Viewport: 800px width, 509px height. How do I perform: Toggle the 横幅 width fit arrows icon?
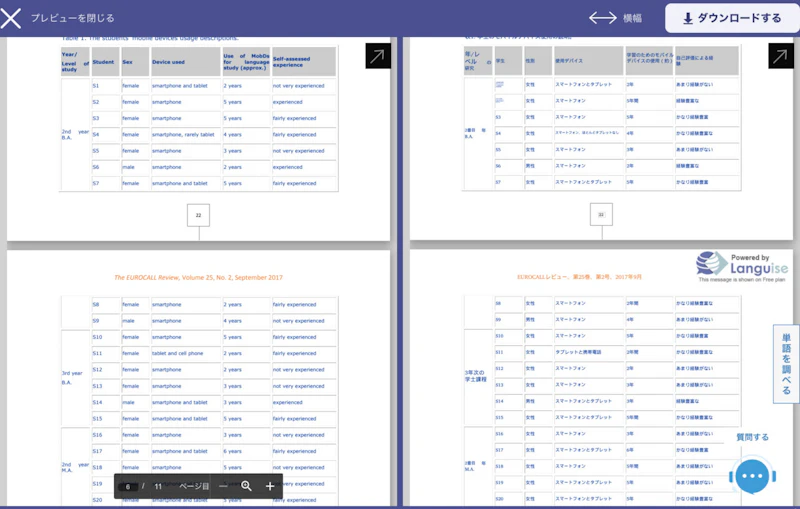pos(603,18)
